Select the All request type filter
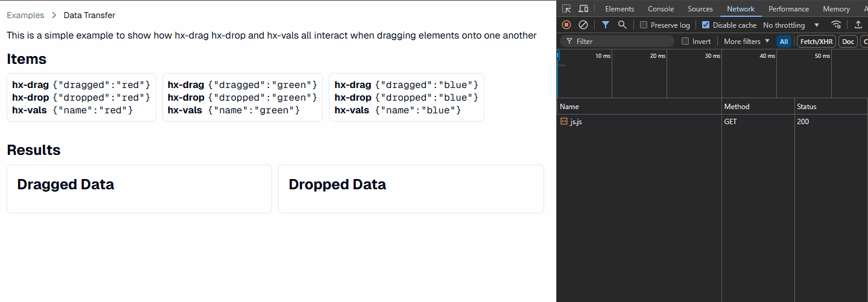The image size is (868, 302). click(784, 41)
